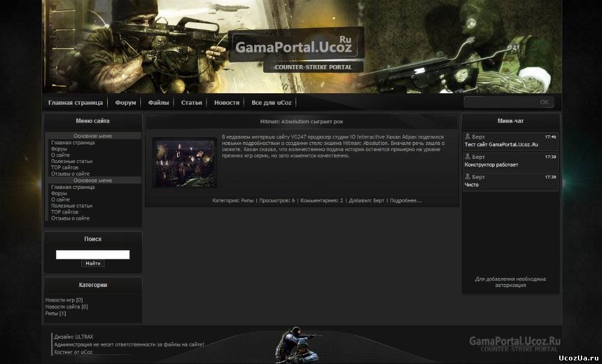This screenshot has height=364, width=602.
Task: Click the Hitman article thumbnail image
Action: (185, 163)
